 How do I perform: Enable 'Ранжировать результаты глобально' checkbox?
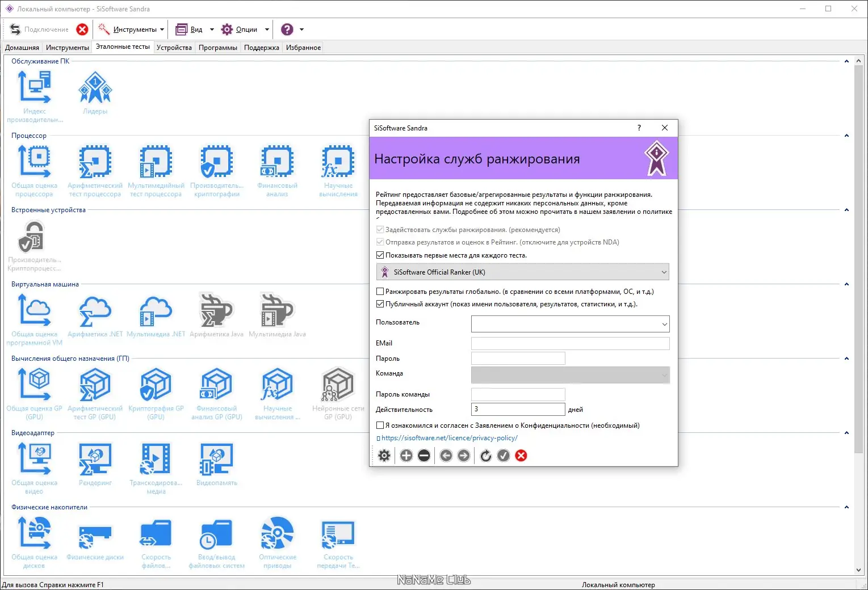point(380,292)
